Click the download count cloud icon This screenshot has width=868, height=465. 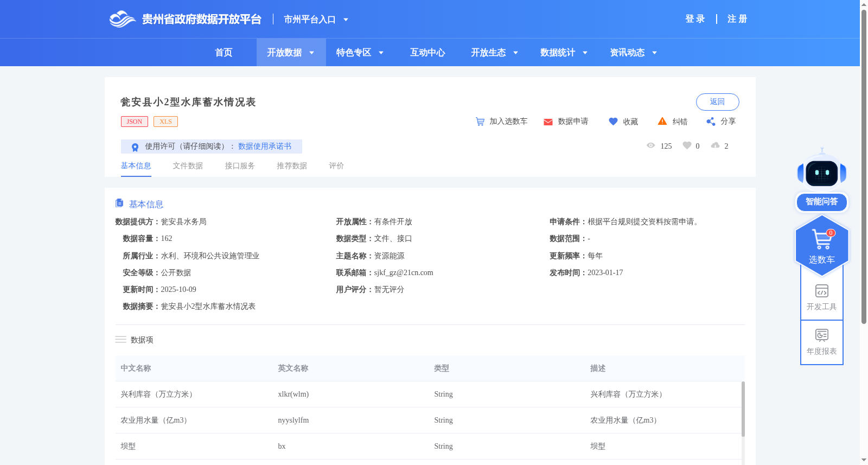tap(716, 145)
